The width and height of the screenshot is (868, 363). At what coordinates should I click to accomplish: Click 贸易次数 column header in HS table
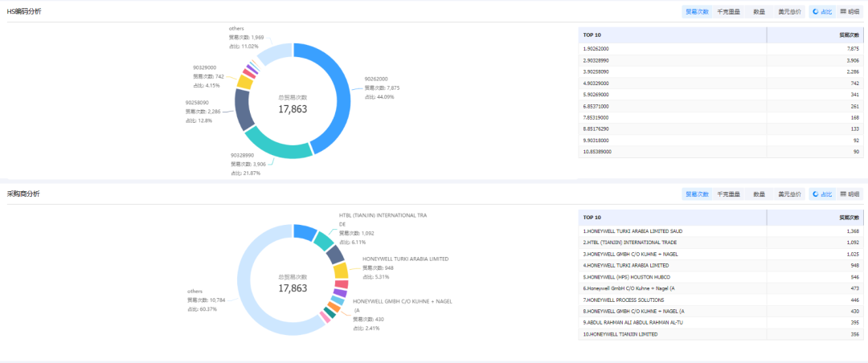(x=849, y=35)
